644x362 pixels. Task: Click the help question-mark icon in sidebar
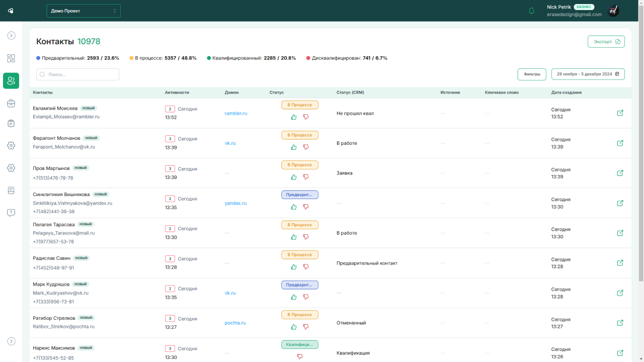11,213
